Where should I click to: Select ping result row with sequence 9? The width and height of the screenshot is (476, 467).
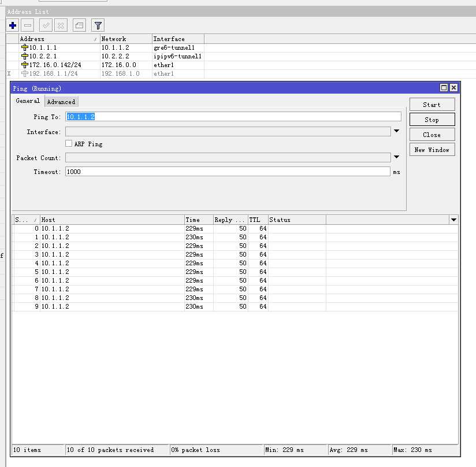pos(236,307)
